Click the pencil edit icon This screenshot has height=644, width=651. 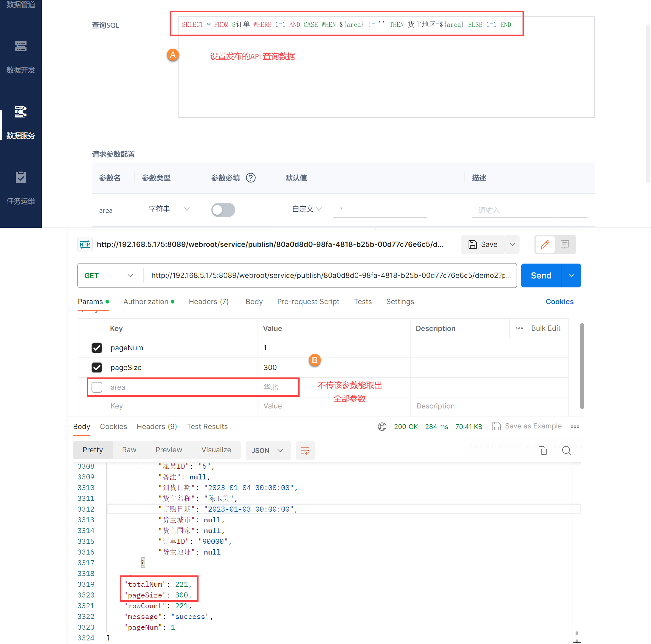click(545, 244)
